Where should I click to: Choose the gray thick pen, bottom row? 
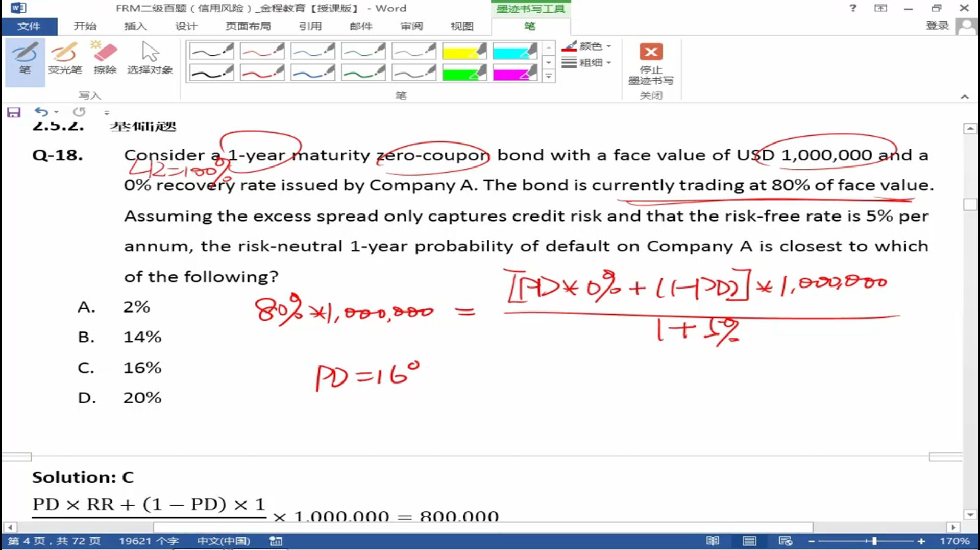pyautogui.click(x=413, y=73)
